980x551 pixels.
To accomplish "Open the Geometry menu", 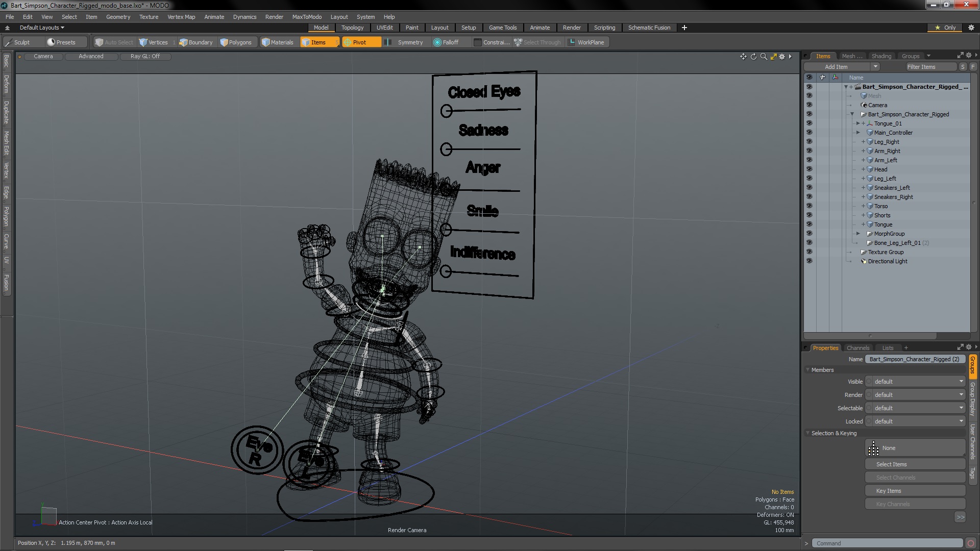I will click(118, 17).
